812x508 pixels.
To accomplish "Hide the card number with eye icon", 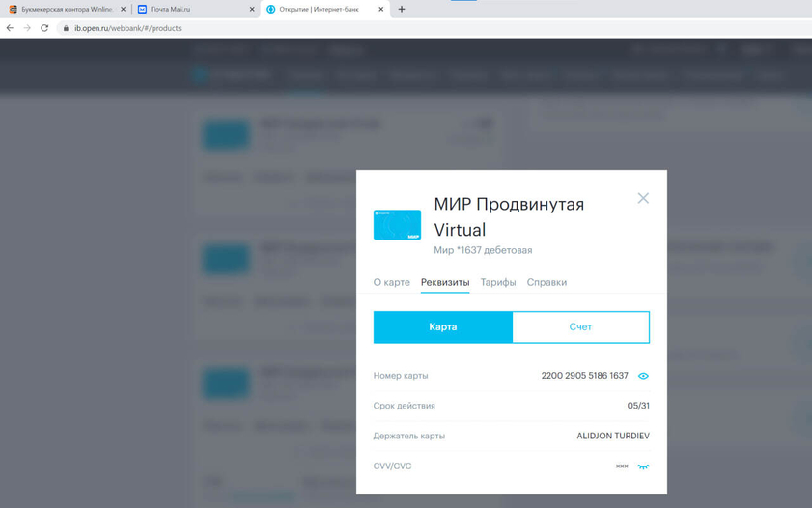I will 643,376.
